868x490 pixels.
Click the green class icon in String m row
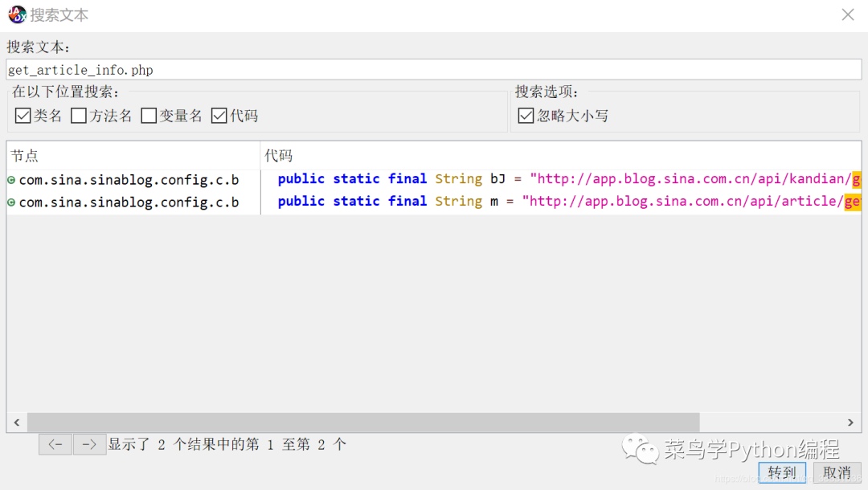point(11,202)
